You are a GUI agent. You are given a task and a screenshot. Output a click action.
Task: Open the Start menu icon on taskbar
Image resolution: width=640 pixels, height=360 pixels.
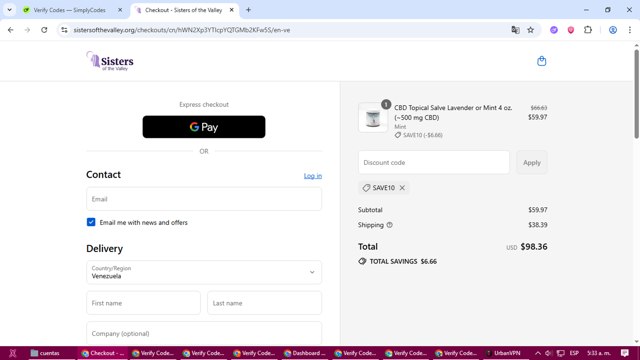pos(13,353)
